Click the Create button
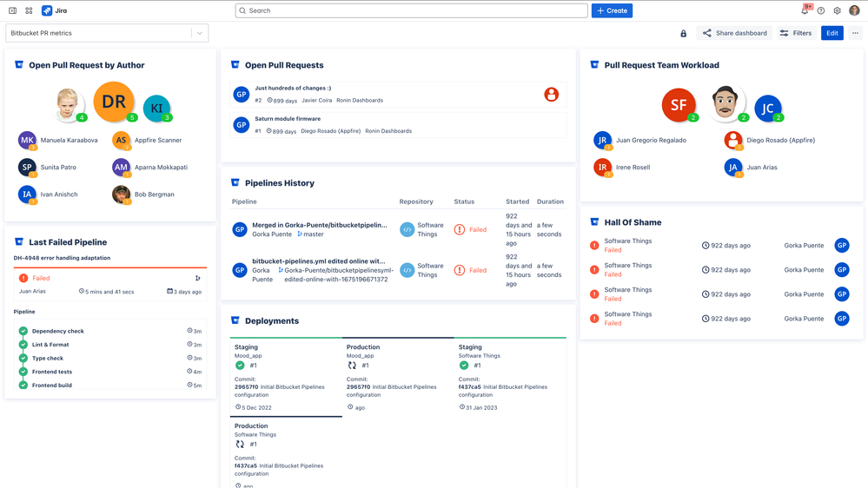 point(612,10)
